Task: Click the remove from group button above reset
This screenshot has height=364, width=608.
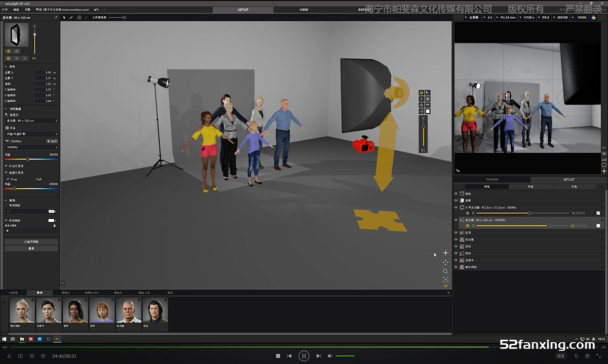Action: coord(31,242)
